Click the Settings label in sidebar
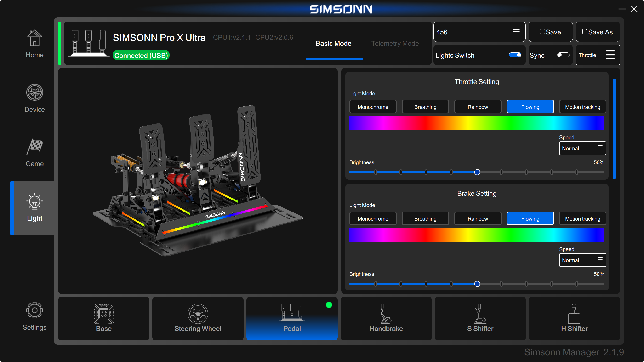Viewport: 644px width, 362px height. 34,327
